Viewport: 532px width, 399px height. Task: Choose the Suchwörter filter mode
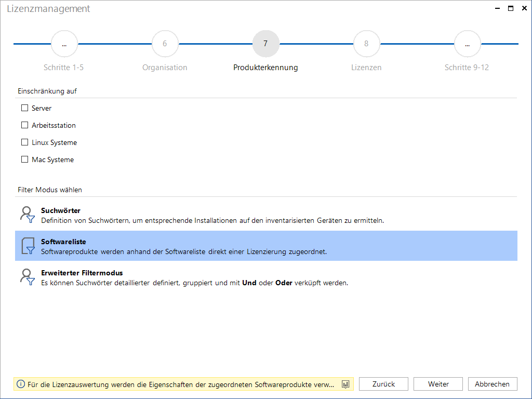coord(266,215)
